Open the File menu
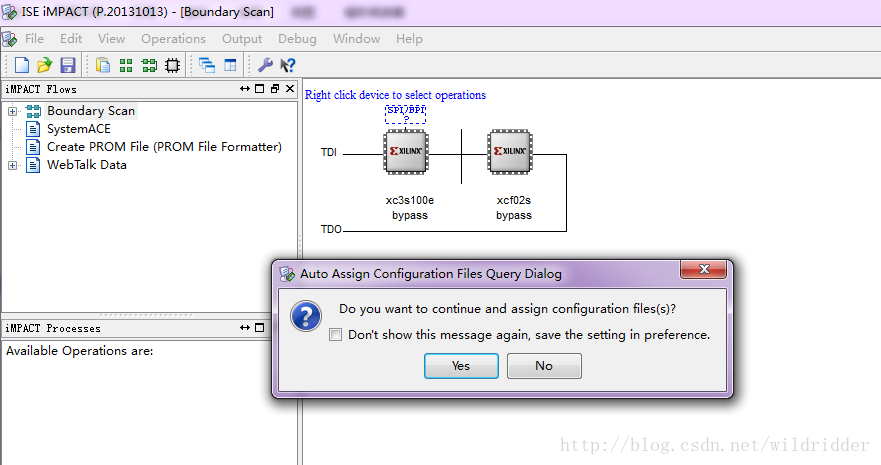The width and height of the screenshot is (881, 465). tap(34, 39)
